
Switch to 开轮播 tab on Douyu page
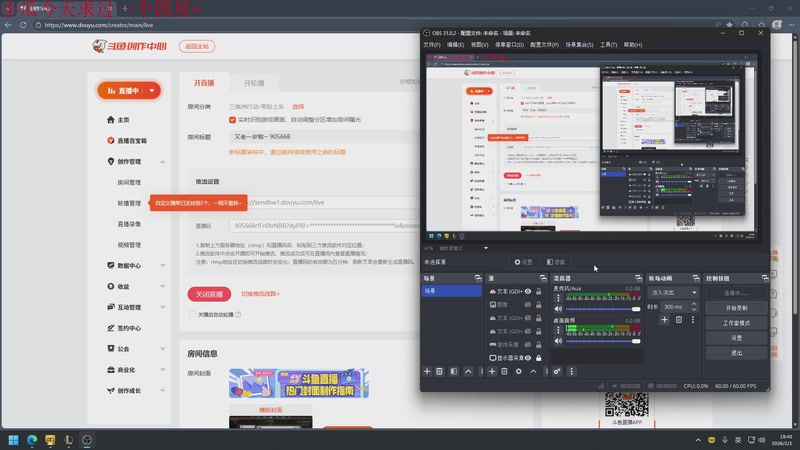click(254, 83)
